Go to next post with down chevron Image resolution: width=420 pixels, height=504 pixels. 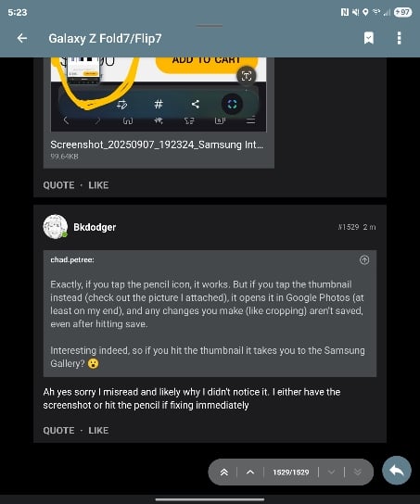click(331, 472)
